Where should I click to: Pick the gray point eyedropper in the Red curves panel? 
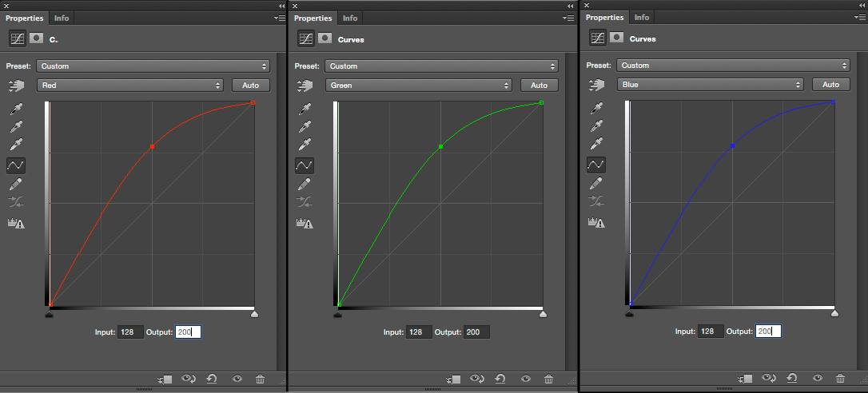(16, 127)
